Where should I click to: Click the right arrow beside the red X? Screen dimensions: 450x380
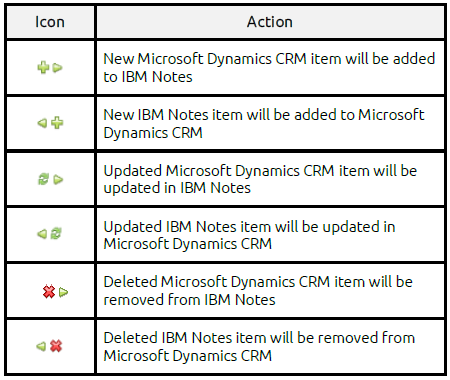tap(63, 292)
